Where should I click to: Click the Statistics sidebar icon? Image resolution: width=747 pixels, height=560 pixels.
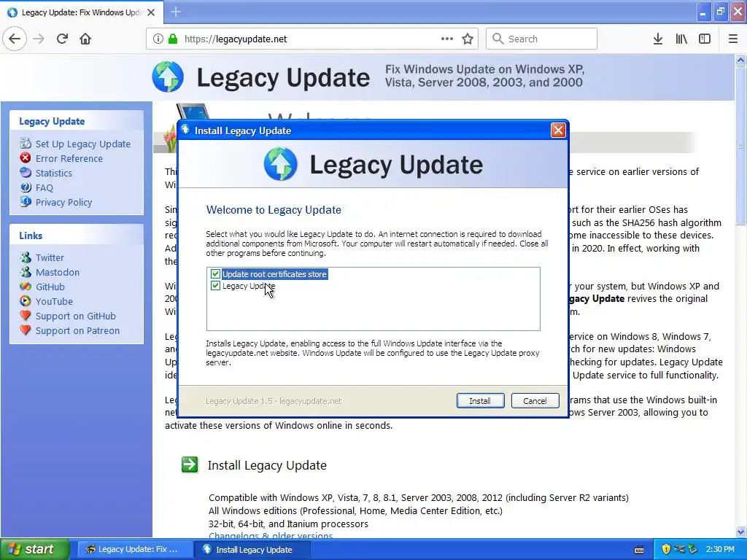26,173
